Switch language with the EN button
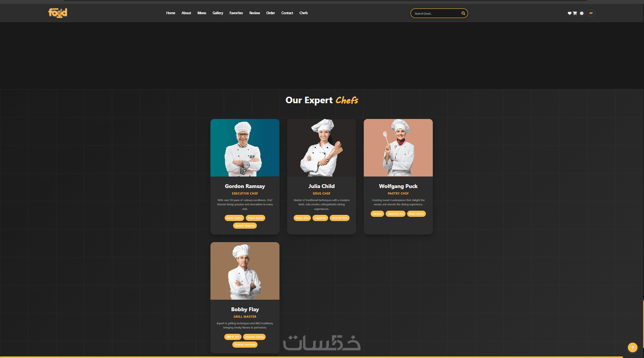This screenshot has width=644, height=358. coord(591,13)
